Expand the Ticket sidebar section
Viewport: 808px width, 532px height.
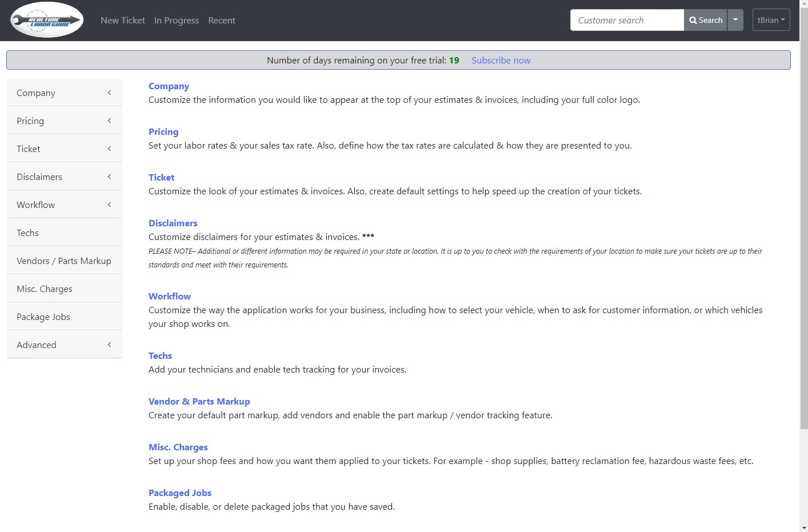pos(65,149)
